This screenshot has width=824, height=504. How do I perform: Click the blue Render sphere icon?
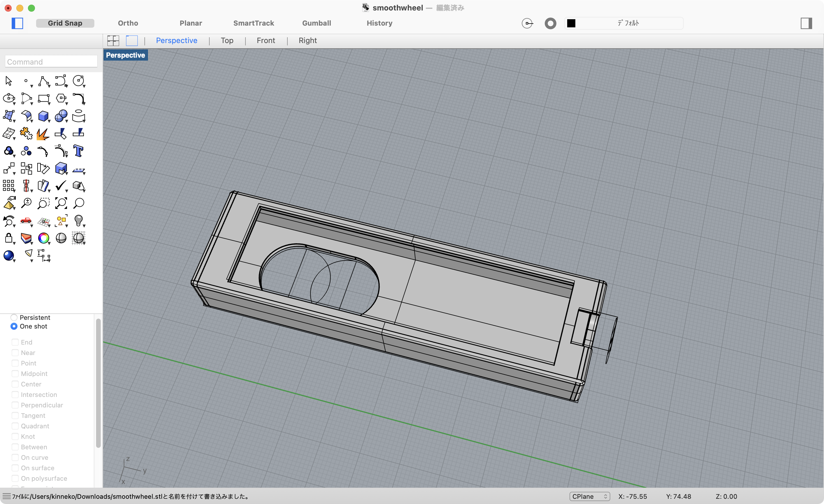(9, 256)
